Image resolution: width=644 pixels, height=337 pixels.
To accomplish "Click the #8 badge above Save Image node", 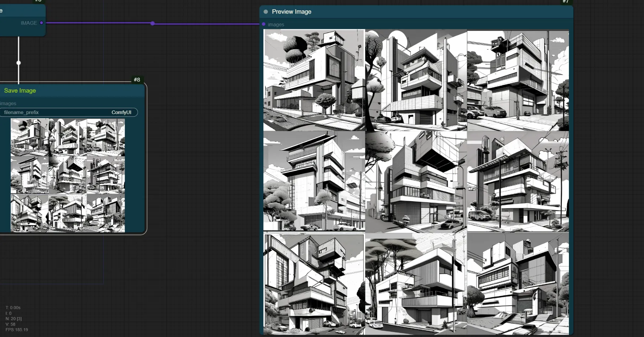I will pyautogui.click(x=137, y=80).
